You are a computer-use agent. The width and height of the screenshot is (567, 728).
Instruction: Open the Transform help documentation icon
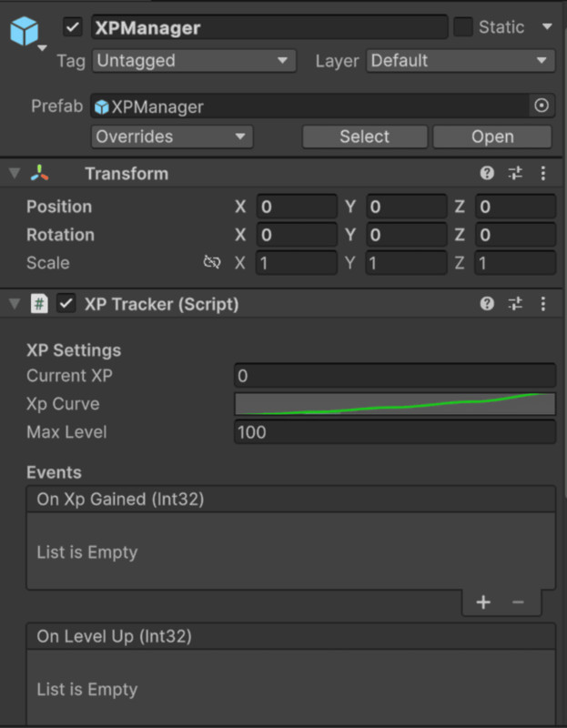click(x=487, y=173)
